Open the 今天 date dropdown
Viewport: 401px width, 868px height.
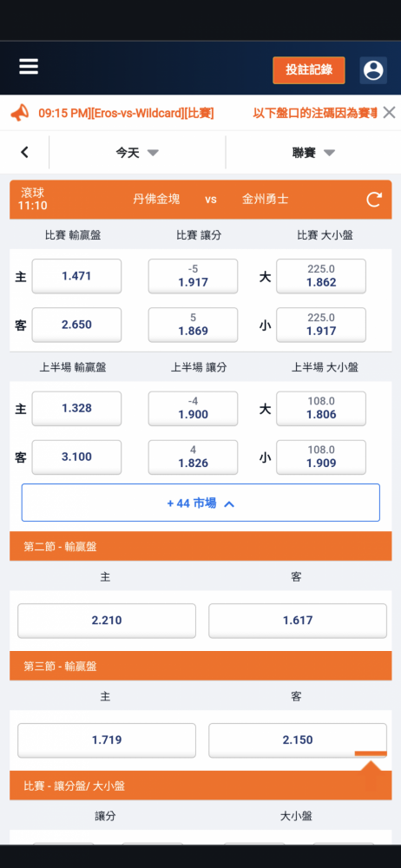point(137,153)
